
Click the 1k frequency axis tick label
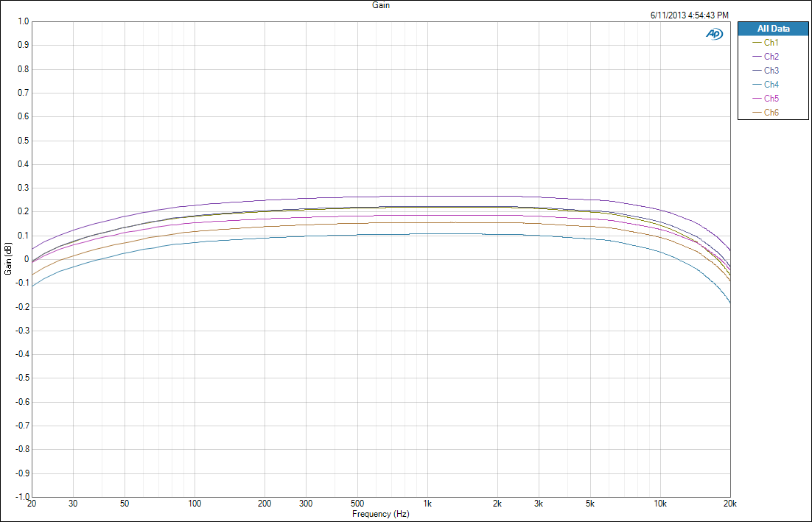(427, 504)
